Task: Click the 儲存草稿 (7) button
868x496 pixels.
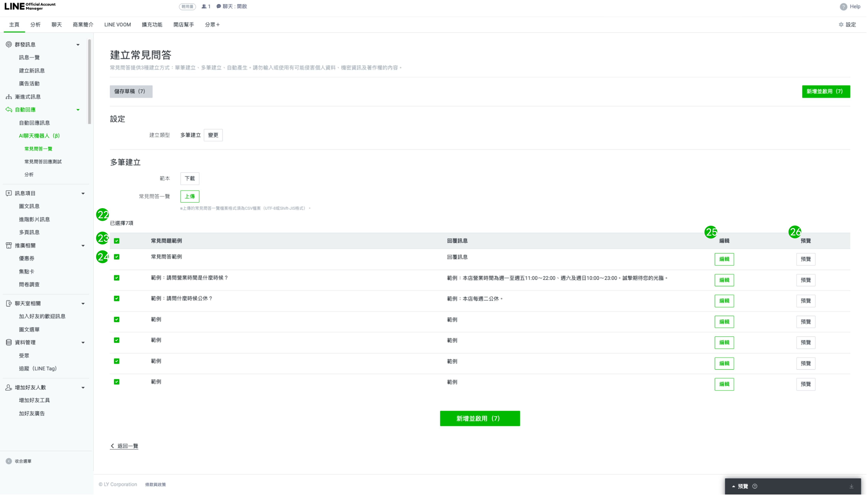Action: 131,92
